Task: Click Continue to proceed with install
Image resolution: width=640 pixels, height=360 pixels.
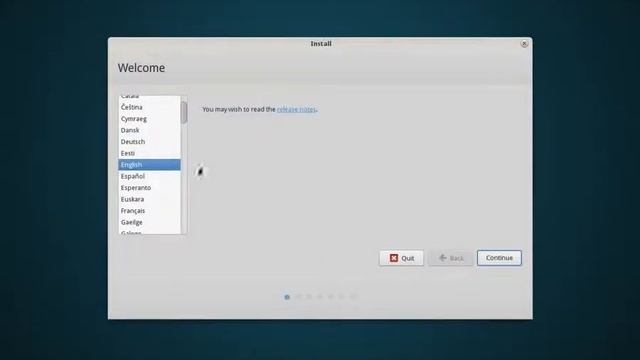Action: [x=499, y=258]
